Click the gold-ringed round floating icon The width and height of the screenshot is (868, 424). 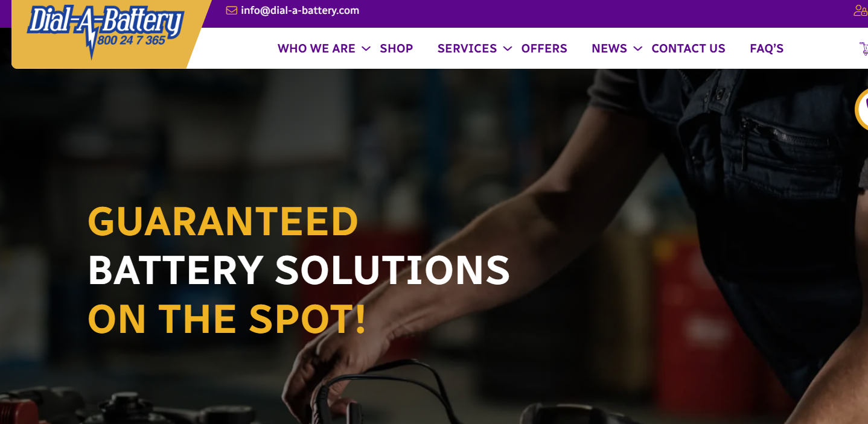tap(861, 110)
